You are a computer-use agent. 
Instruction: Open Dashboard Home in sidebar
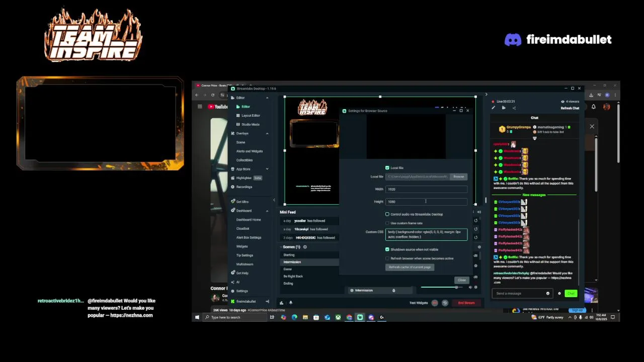pyautogui.click(x=249, y=220)
